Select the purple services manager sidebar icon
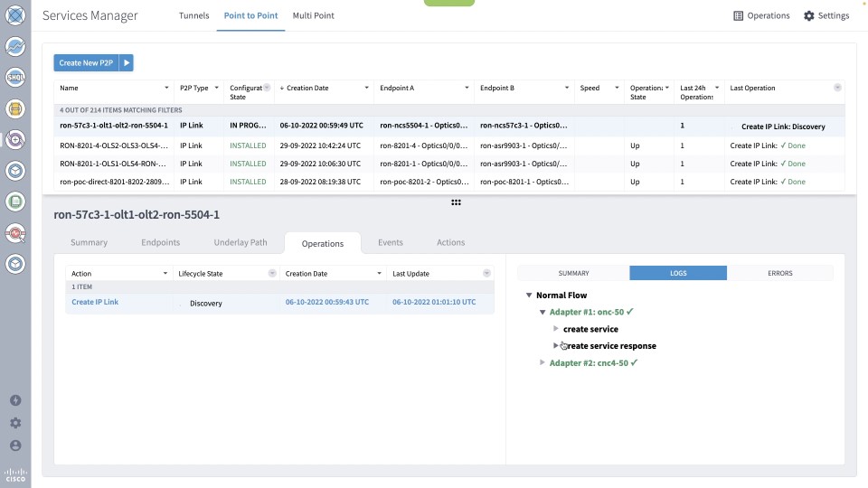 pyautogui.click(x=15, y=140)
